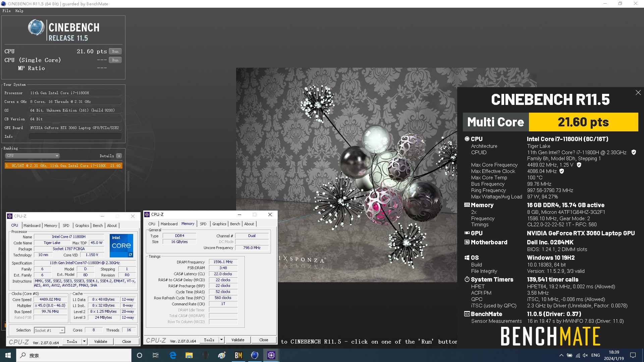Click Close button in CPU-Z Memory window
Viewport: 644px width, 362px height.
tap(264, 340)
